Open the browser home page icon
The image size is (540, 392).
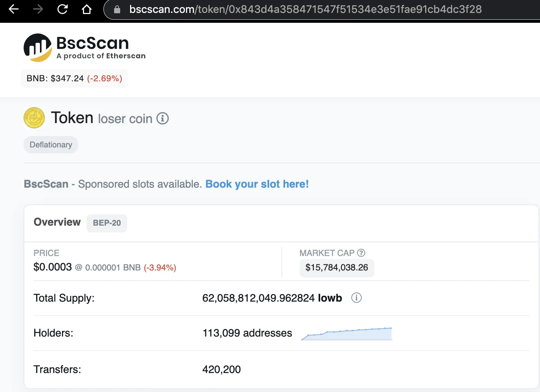(x=87, y=9)
